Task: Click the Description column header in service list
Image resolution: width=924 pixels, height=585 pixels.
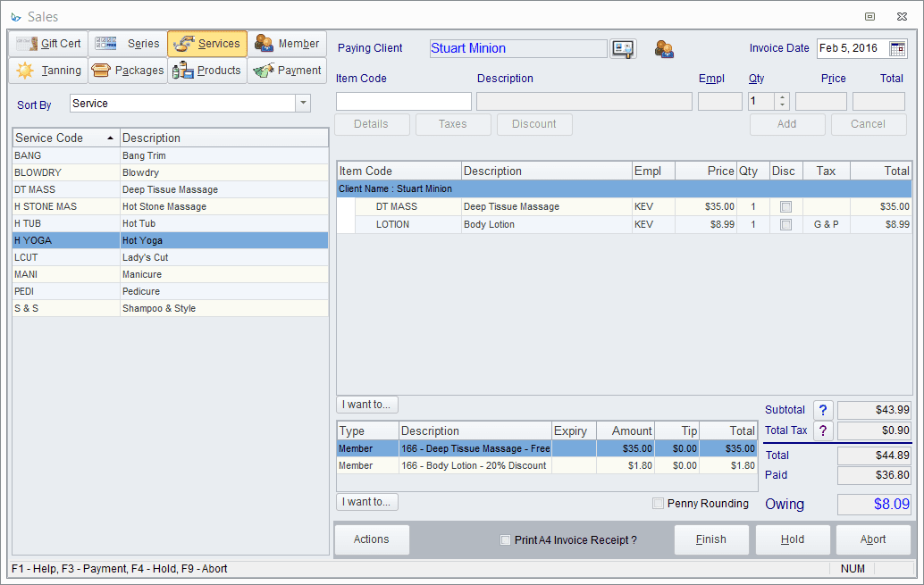Action: coord(224,138)
